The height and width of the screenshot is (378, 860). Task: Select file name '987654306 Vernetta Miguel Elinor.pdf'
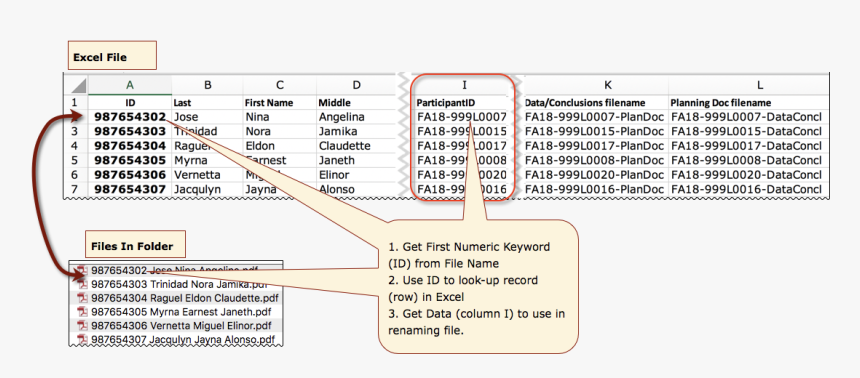point(182,326)
